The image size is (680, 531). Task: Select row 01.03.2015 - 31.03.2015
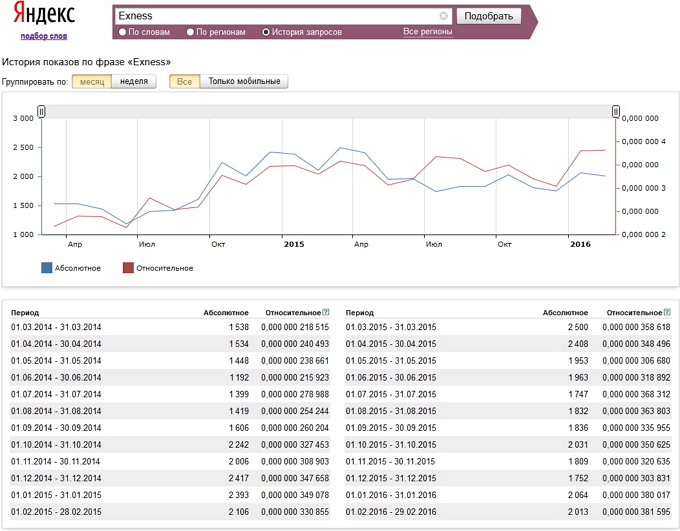[x=508, y=327]
